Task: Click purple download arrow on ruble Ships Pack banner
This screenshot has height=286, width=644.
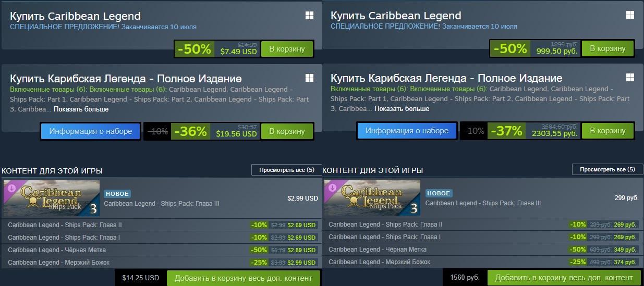Action: click(x=331, y=189)
